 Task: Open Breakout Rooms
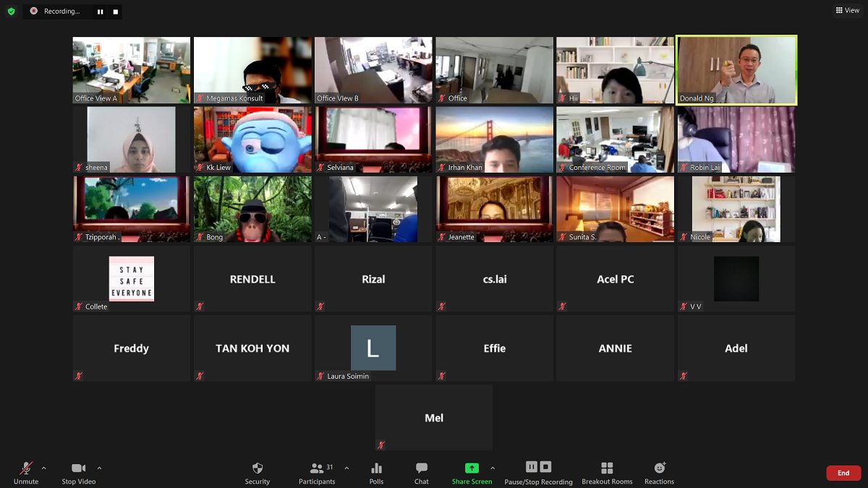point(607,474)
